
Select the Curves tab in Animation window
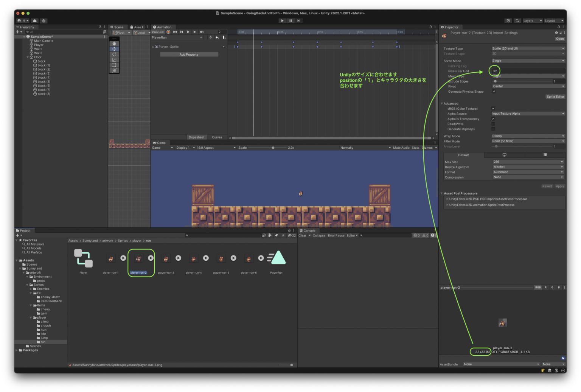[217, 137]
